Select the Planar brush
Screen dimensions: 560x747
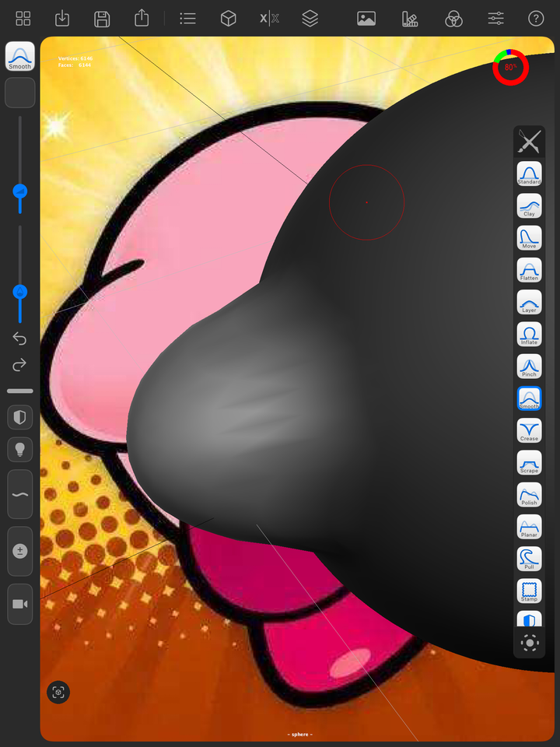[530, 527]
